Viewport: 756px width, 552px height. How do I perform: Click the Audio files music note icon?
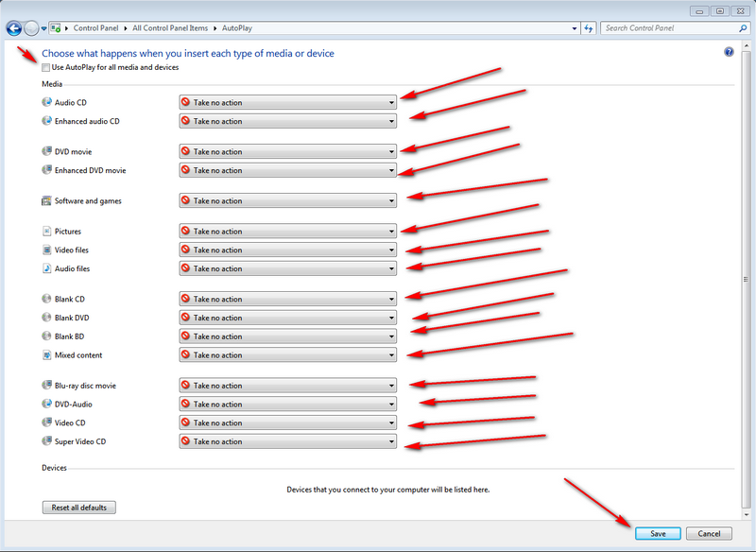point(46,268)
